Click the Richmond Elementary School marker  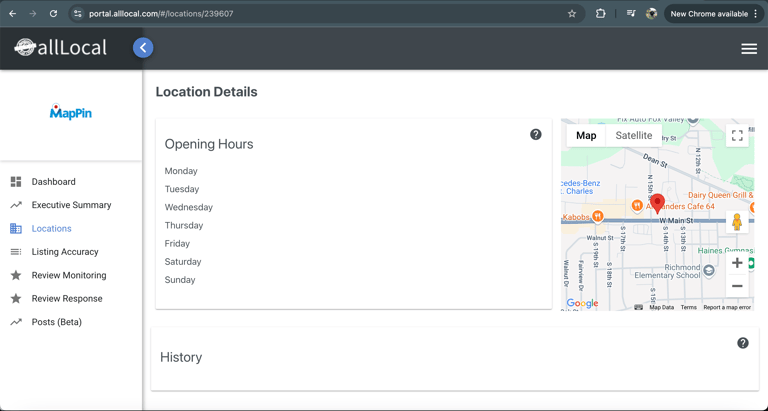coord(709,270)
